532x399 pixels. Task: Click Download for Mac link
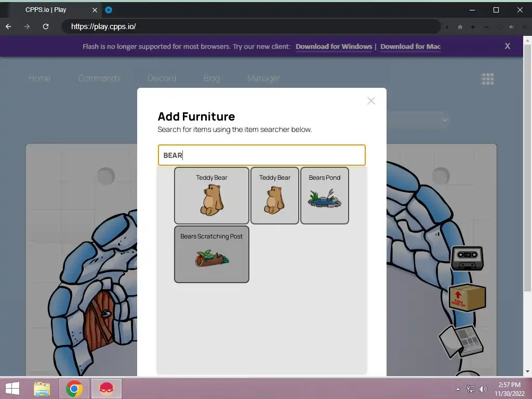point(410,46)
